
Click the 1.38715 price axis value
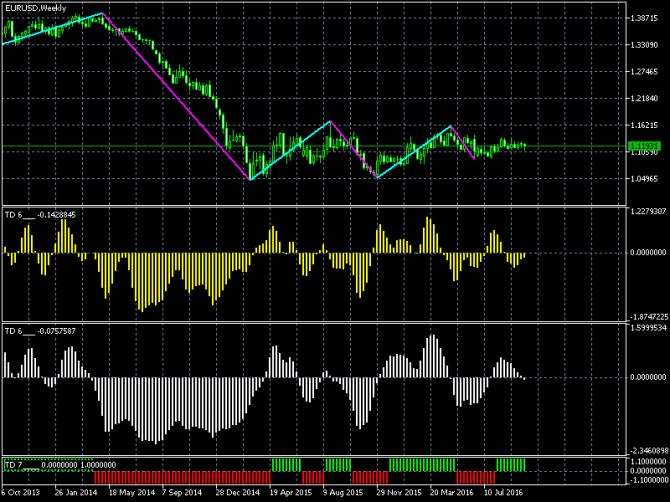[x=644, y=18]
